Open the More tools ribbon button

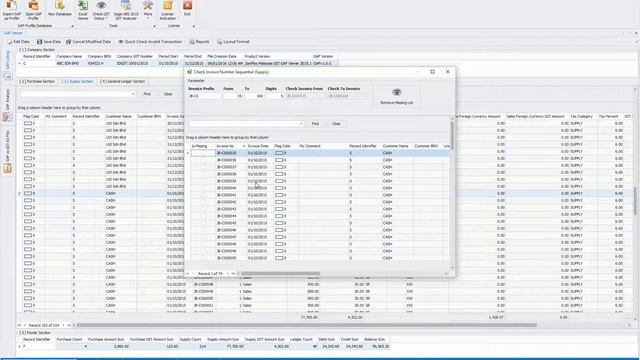click(x=148, y=10)
